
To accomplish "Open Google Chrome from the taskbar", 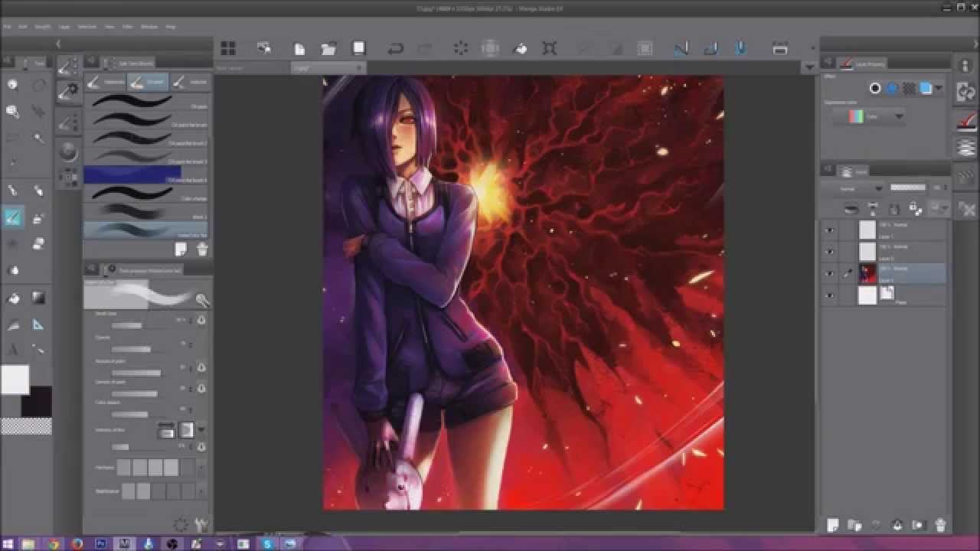I will (x=53, y=543).
